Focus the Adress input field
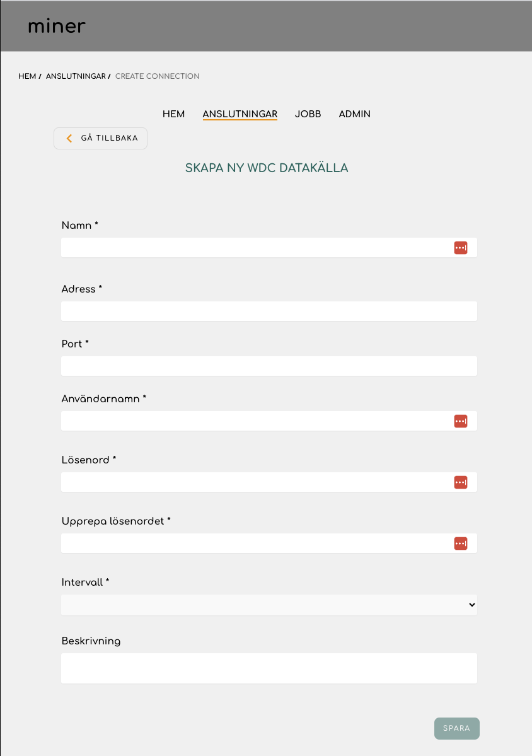 pyautogui.click(x=269, y=311)
